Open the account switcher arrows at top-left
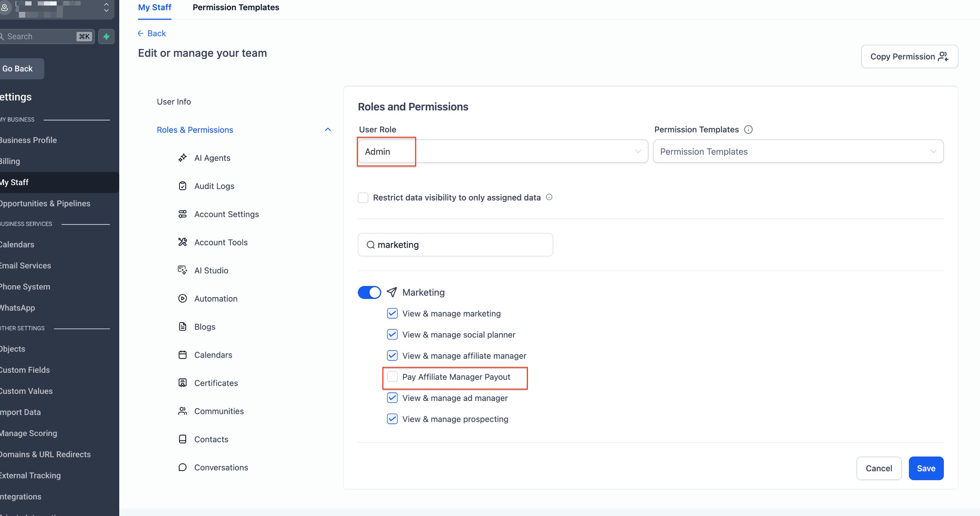980x516 pixels. point(106,7)
